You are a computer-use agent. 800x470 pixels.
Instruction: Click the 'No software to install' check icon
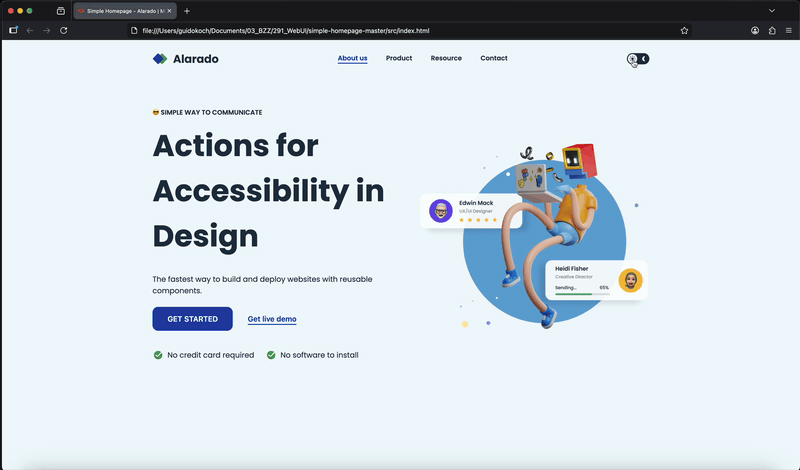[271, 355]
